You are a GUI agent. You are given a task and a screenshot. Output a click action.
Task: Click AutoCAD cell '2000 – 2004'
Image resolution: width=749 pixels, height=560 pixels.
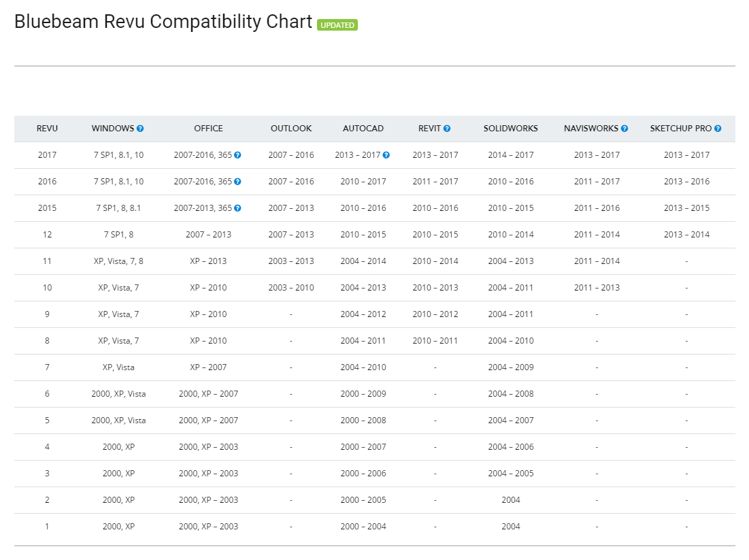click(x=363, y=527)
